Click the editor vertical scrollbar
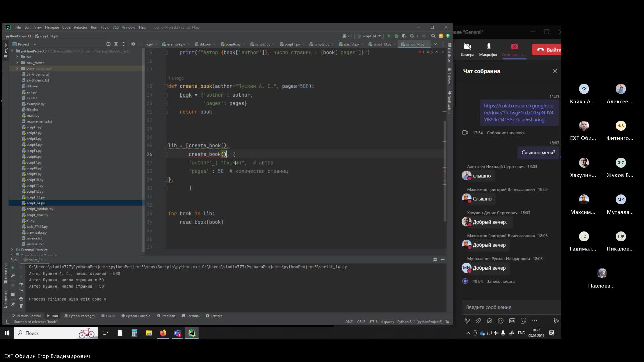Image resolution: width=644 pixels, height=362 pixels. click(445, 171)
